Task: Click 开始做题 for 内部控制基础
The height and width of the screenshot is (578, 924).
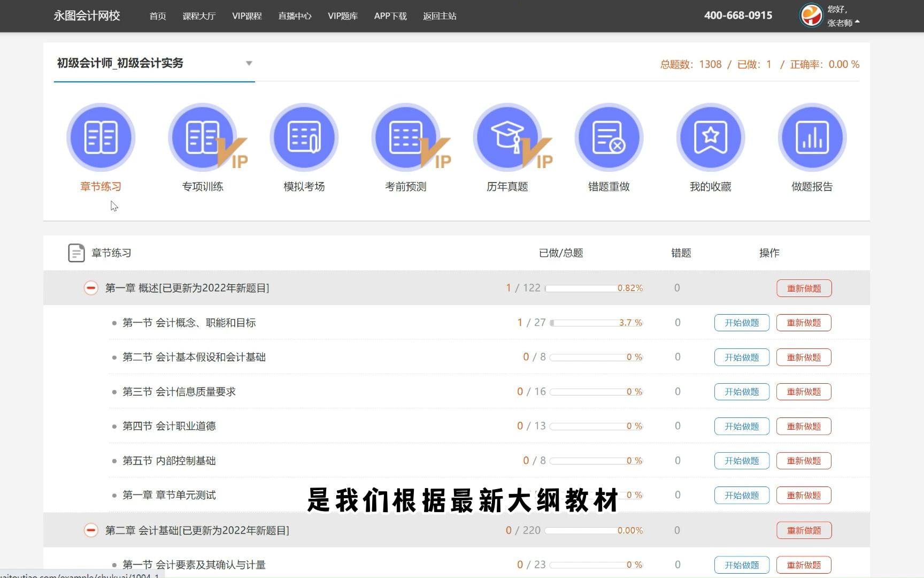Action: coord(742,461)
